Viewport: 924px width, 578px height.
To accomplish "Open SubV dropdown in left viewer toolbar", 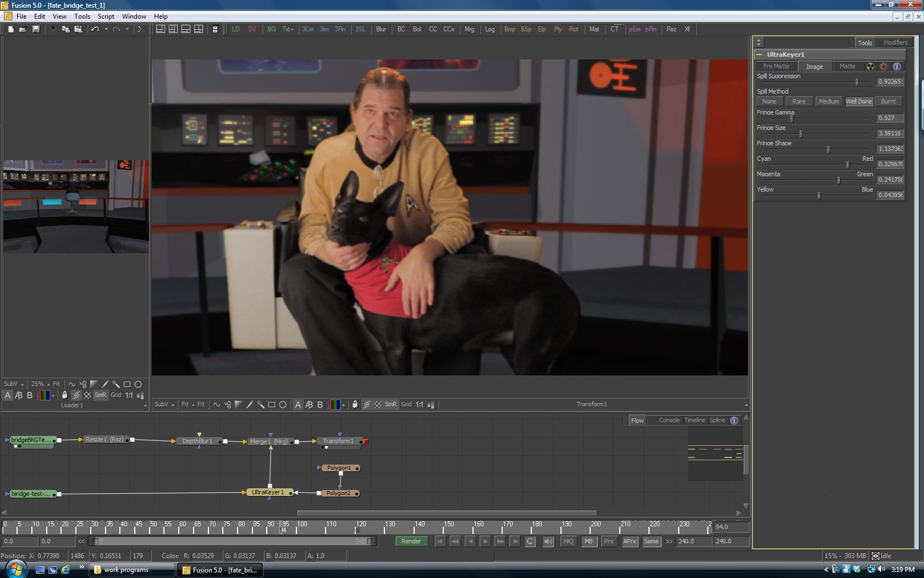I will pos(14,384).
